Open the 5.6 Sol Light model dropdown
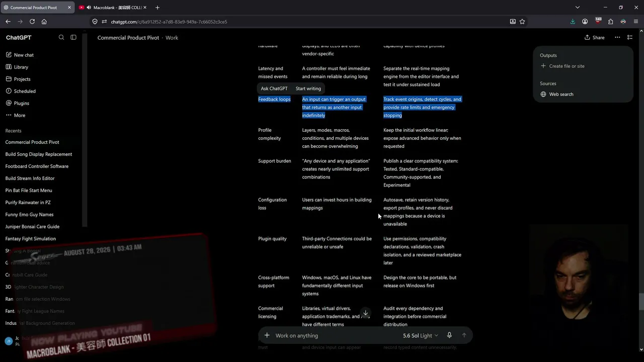Screen dimensions: 644x362 pos(420,335)
